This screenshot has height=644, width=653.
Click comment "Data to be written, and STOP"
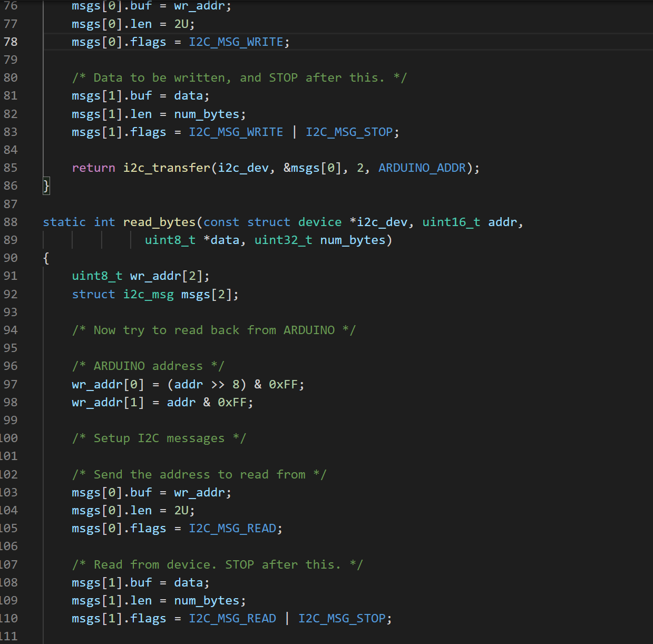coord(239,77)
